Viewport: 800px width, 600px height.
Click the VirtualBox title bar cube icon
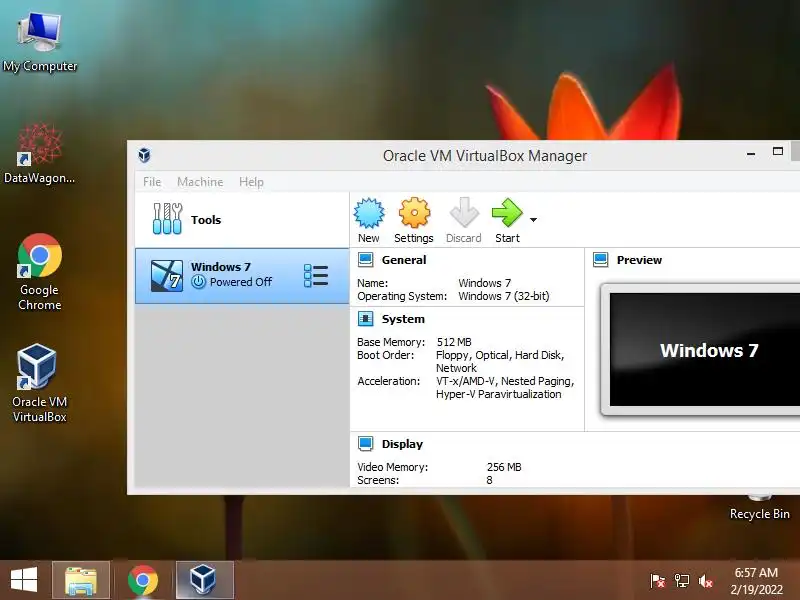(144, 155)
